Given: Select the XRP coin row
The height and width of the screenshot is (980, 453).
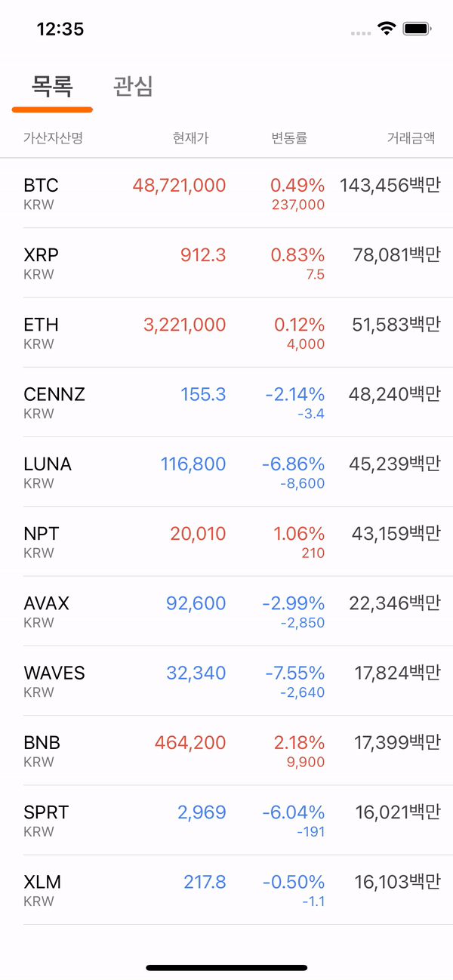Looking at the screenshot, I should click(x=226, y=262).
